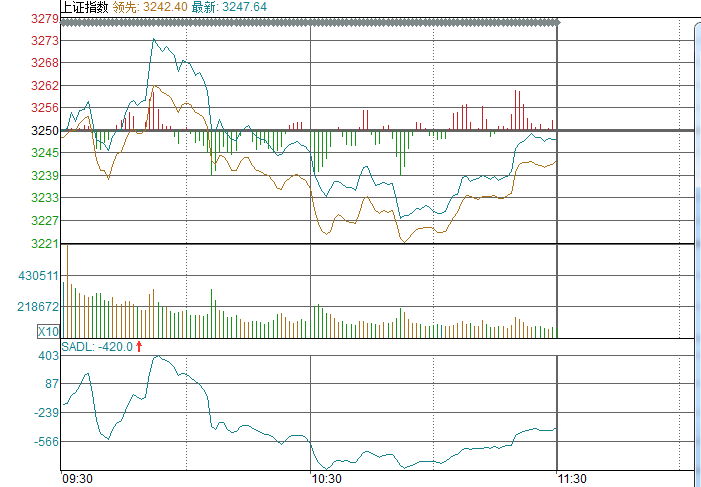Image resolution: width=701 pixels, height=487 pixels.
Task: Click the 3239 green price axis label
Action: (44, 175)
